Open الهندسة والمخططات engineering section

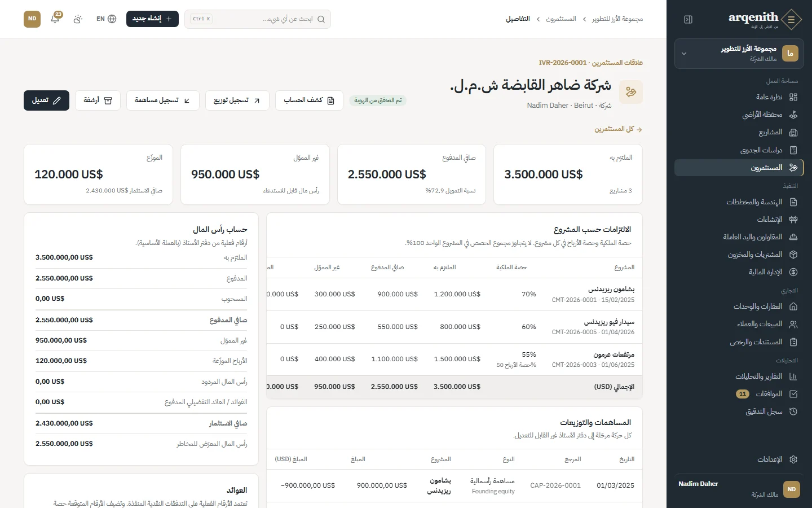click(x=739, y=202)
